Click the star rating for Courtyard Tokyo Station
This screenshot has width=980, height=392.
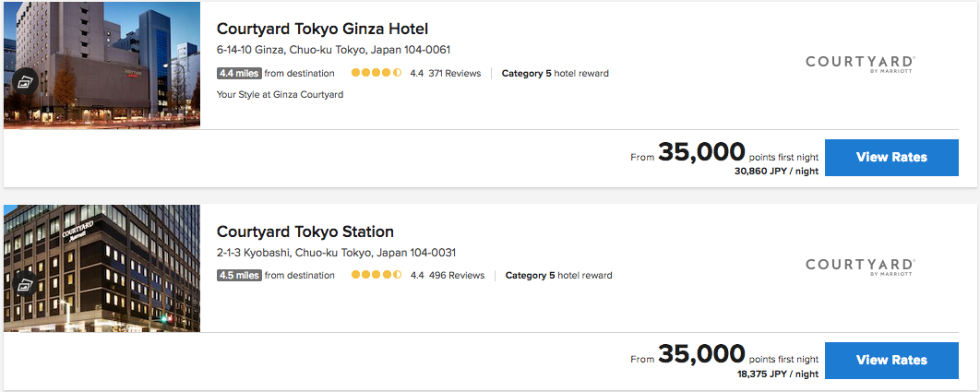tap(376, 275)
